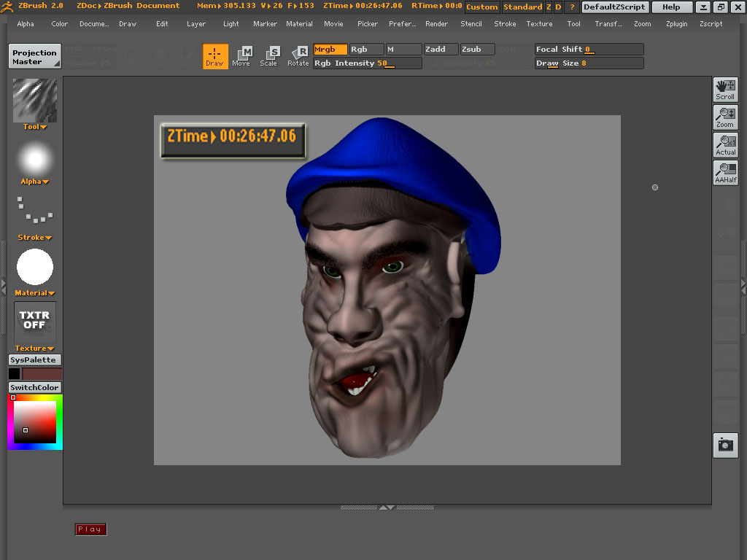This screenshot has width=747, height=560.
Task: Click the SysPalette button
Action: [35, 360]
